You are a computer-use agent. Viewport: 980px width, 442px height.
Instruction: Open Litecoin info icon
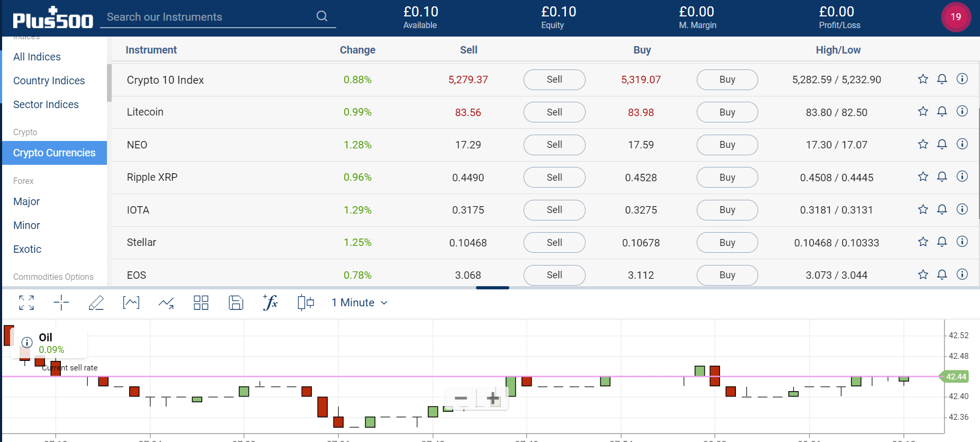962,111
